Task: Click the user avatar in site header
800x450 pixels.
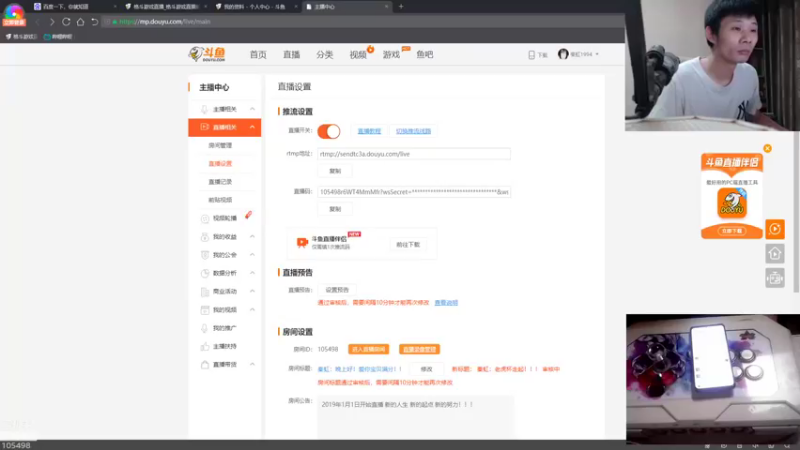Action: click(x=563, y=54)
